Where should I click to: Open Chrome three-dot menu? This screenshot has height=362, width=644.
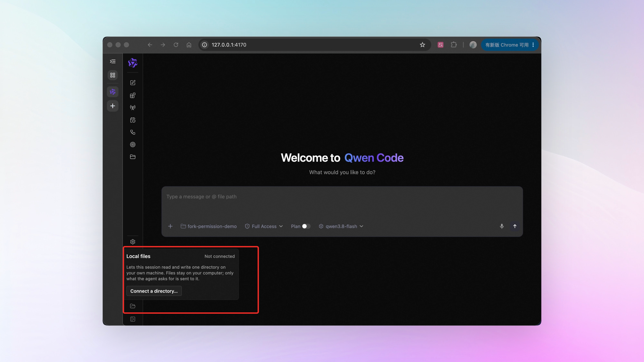tap(533, 45)
